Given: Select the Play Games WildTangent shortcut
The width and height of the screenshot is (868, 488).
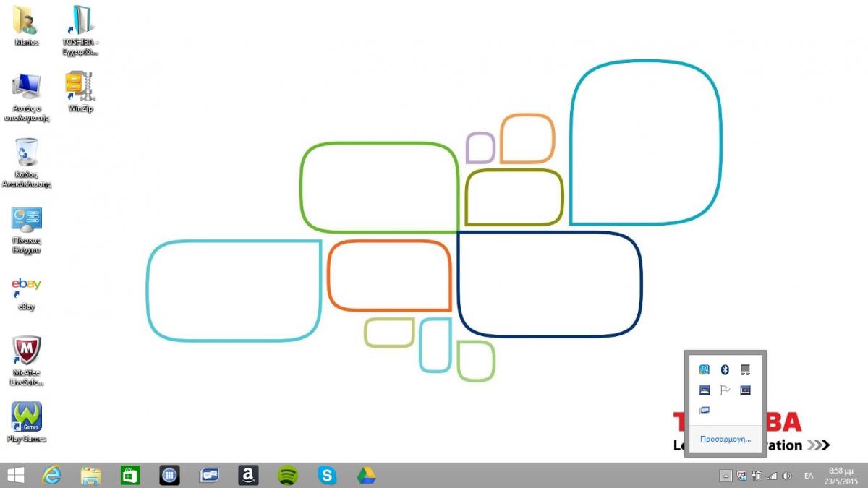Looking at the screenshot, I should pyautogui.click(x=26, y=422).
